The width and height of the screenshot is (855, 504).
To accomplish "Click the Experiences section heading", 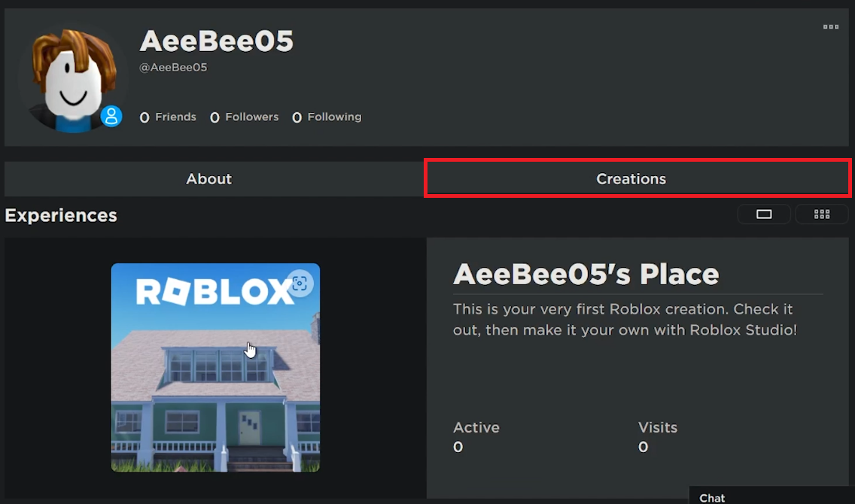I will 61,215.
